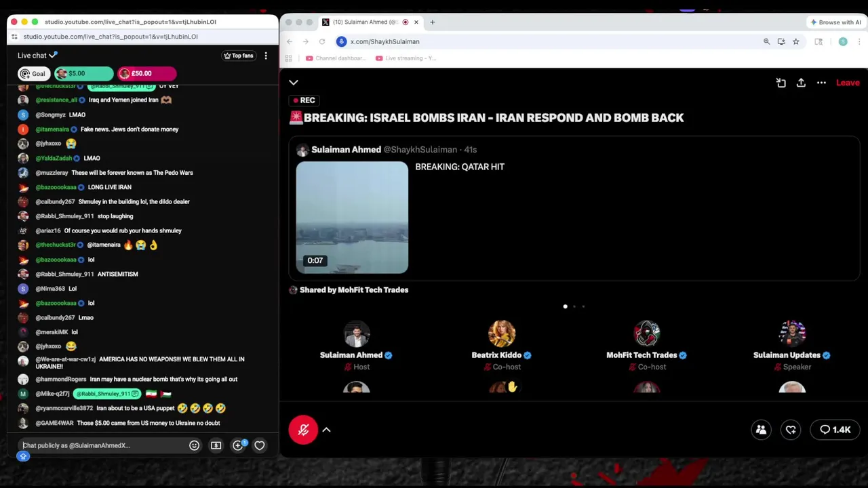The image size is (868, 488).
Task: Open the Top fans leaderboard
Action: (238, 56)
